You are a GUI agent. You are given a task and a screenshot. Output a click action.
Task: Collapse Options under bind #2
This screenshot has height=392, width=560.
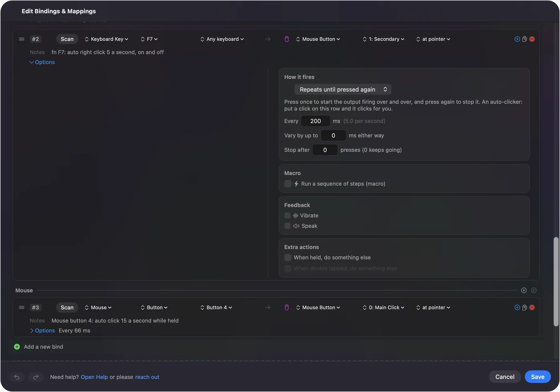coord(42,62)
